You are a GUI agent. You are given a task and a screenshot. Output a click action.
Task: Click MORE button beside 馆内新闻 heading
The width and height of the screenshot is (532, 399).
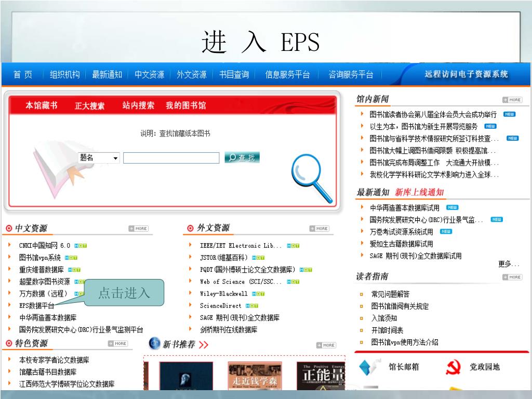512,100
